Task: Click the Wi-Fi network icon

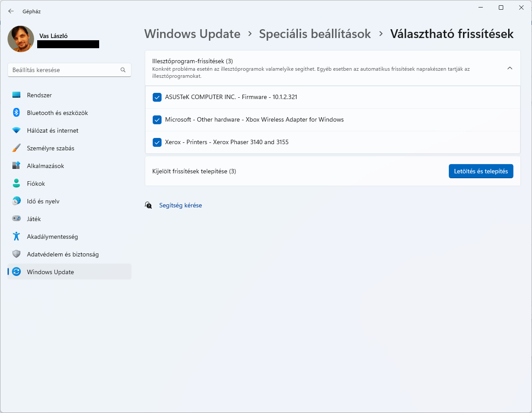Action: click(x=16, y=130)
